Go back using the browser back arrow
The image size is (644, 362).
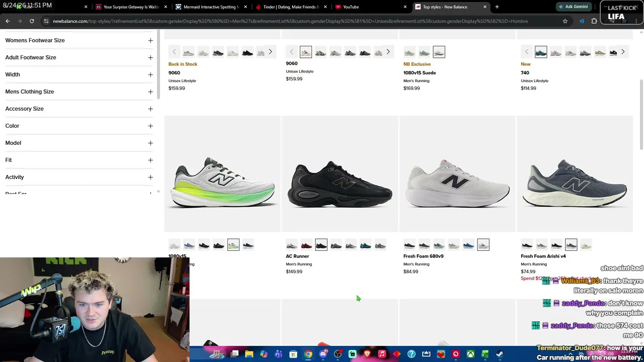click(x=8, y=21)
